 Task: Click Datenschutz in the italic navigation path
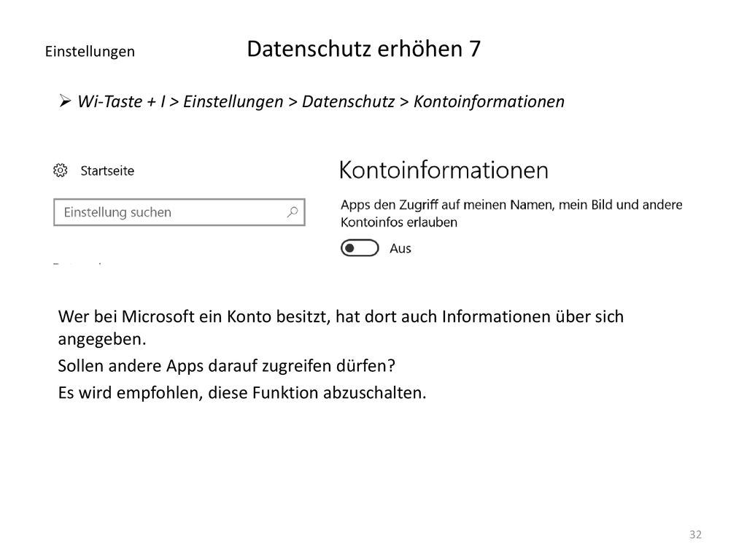pos(348,101)
